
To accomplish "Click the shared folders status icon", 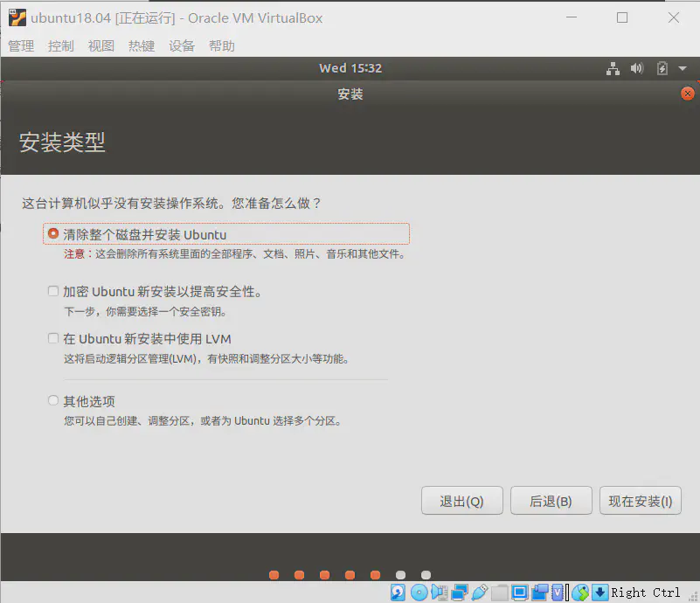I will 501,592.
